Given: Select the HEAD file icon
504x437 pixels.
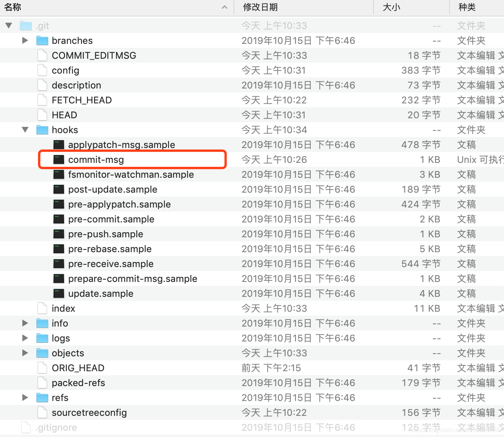Looking at the screenshot, I should click(x=42, y=115).
